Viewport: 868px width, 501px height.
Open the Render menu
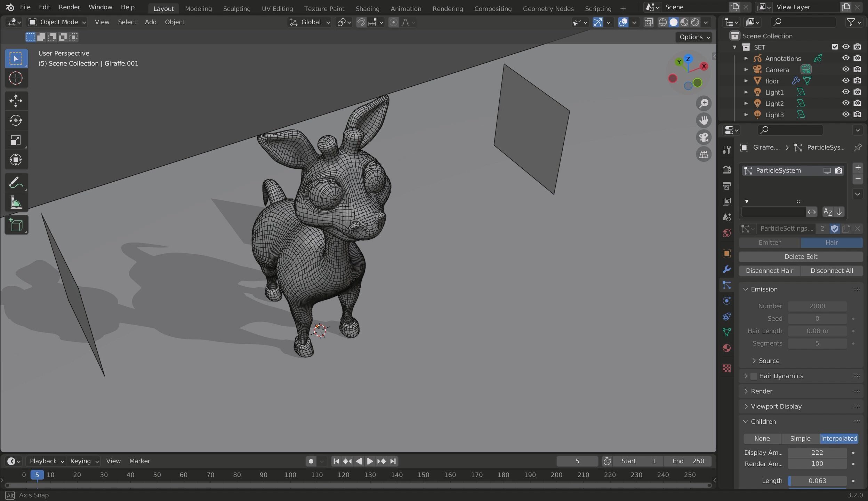click(x=69, y=7)
